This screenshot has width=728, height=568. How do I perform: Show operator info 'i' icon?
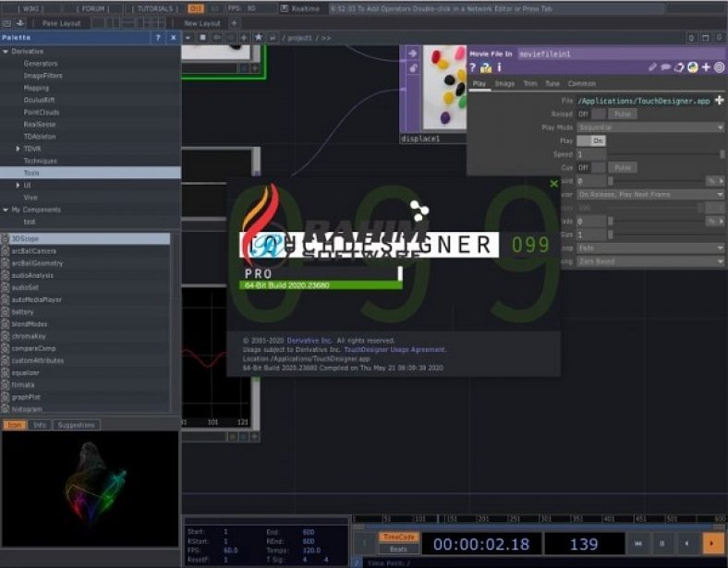click(499, 67)
